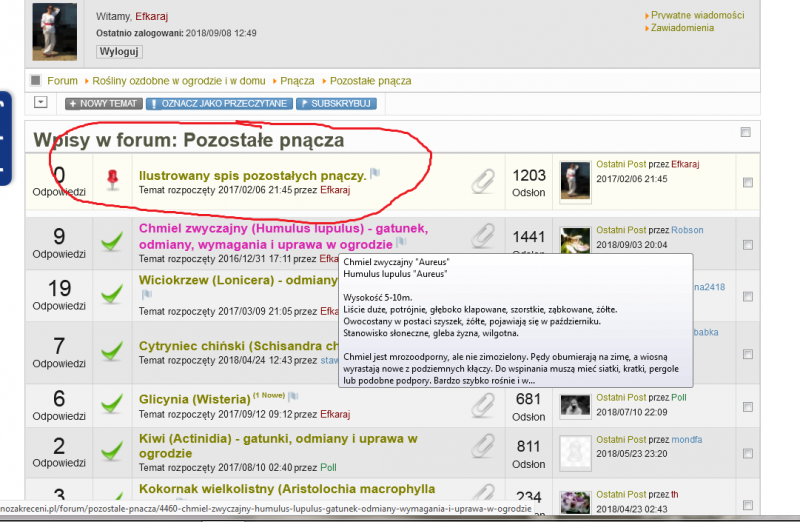The image size is (800, 522).
Task: Open Prywatne wiadomości link
Action: pyautogui.click(x=697, y=16)
